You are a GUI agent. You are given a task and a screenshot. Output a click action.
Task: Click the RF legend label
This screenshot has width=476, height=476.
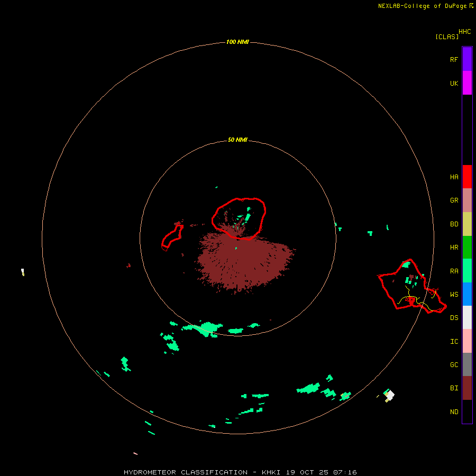pos(454,59)
